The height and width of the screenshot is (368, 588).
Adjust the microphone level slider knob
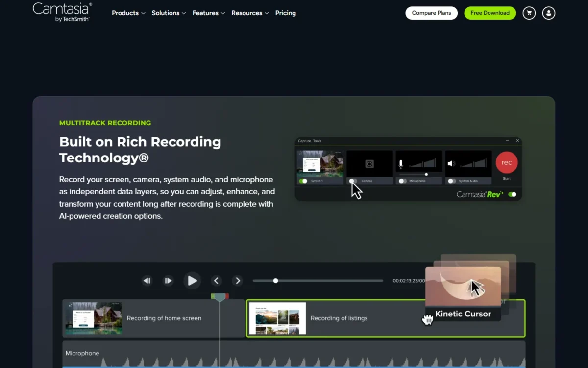coord(426,174)
